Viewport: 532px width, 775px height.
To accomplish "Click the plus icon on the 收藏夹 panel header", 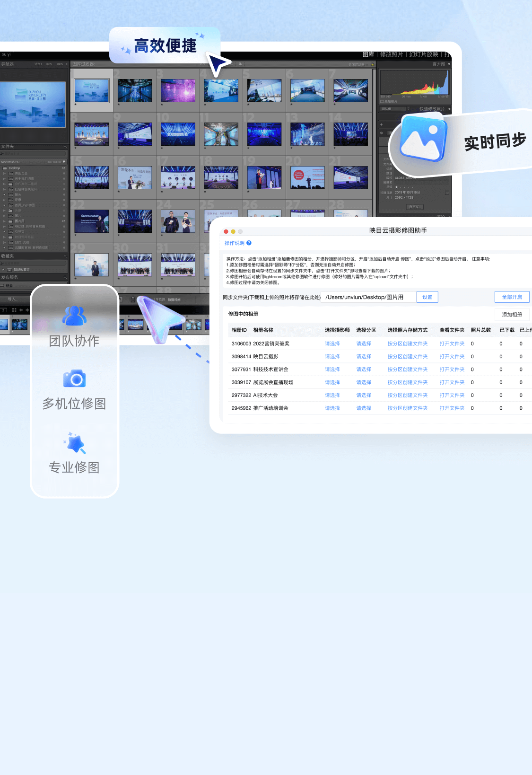I will (65, 256).
